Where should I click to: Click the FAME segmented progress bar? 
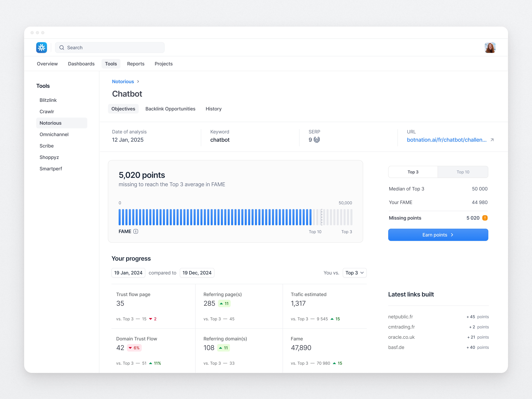[235, 217]
